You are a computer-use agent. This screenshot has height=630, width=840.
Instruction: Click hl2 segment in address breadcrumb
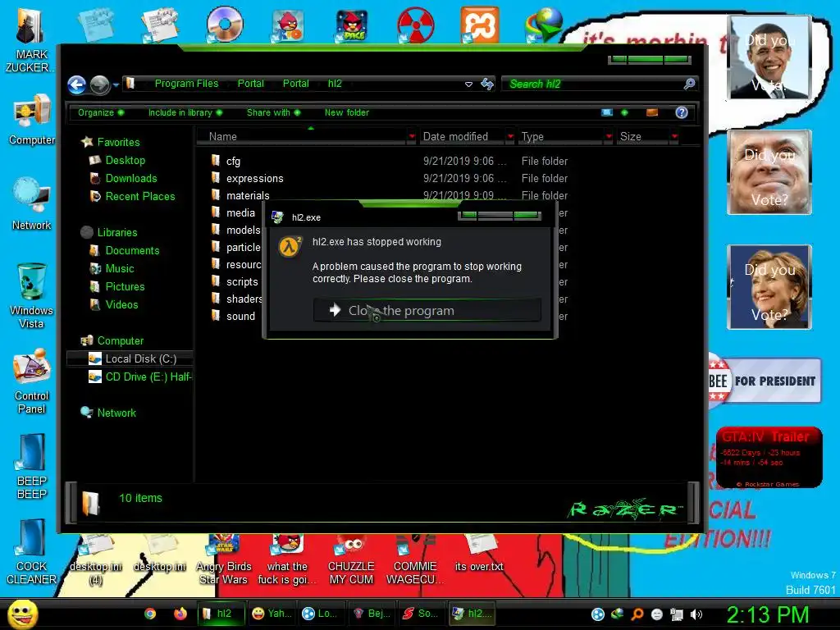pyautogui.click(x=335, y=84)
